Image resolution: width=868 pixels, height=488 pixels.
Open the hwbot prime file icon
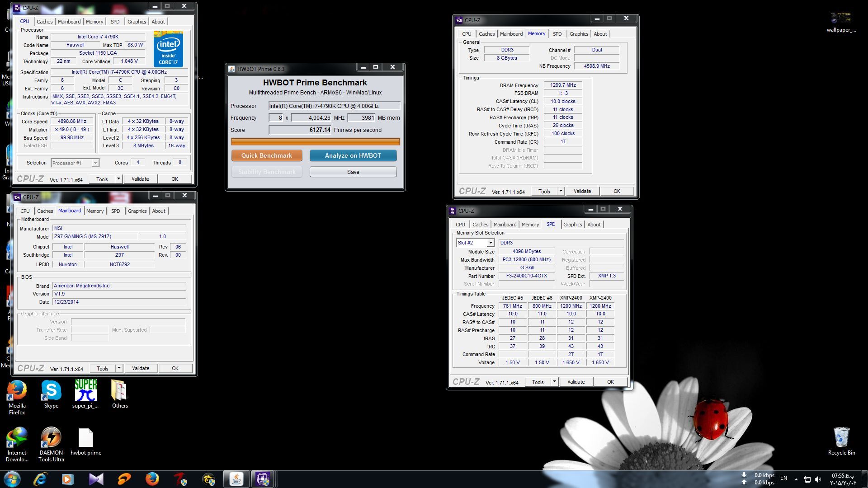click(85, 441)
